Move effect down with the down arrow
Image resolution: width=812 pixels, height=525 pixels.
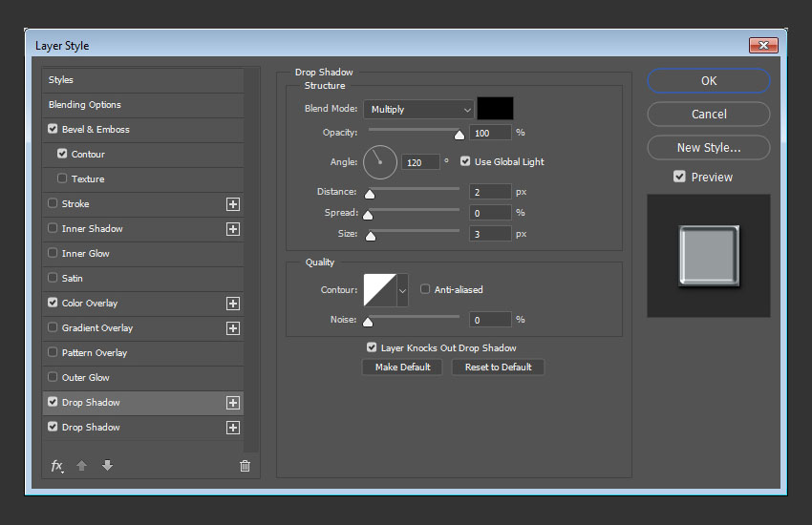tap(107, 465)
